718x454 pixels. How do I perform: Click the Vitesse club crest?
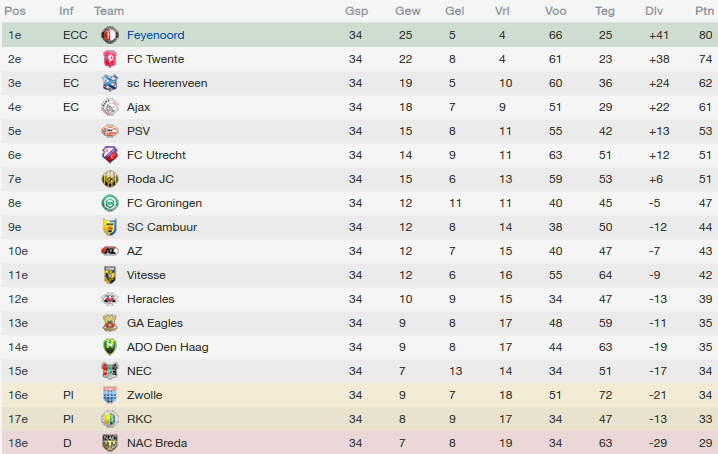[x=110, y=275]
